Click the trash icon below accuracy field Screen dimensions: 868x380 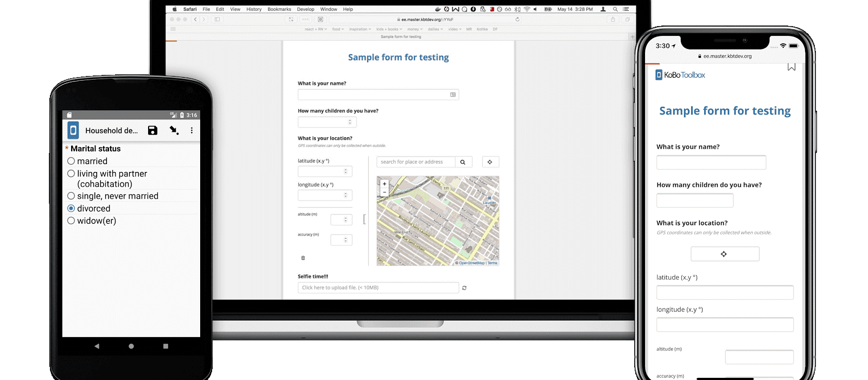coord(303,258)
